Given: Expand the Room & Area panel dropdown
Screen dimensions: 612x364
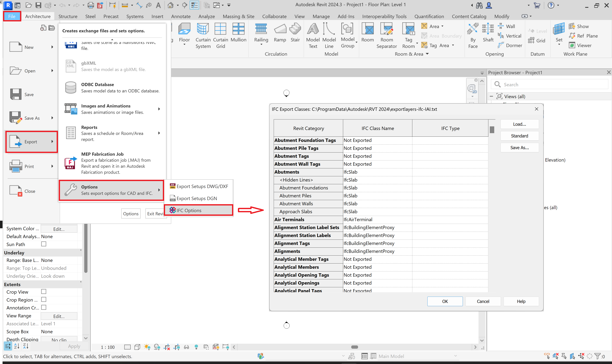Looking at the screenshot, I should pos(427,54).
